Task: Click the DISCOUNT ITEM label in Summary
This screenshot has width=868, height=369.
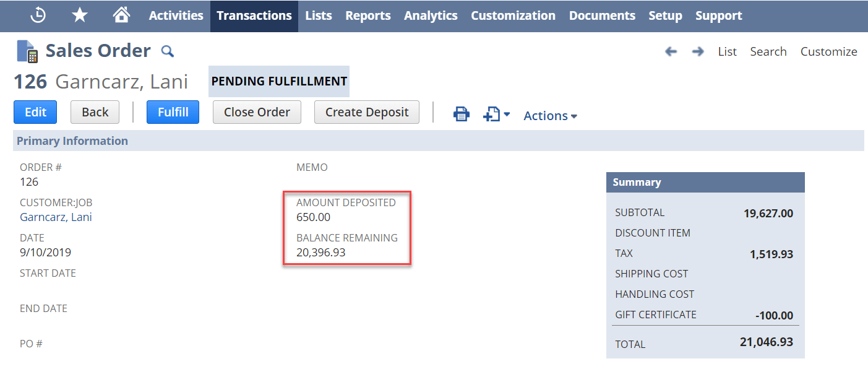Action: (x=653, y=233)
